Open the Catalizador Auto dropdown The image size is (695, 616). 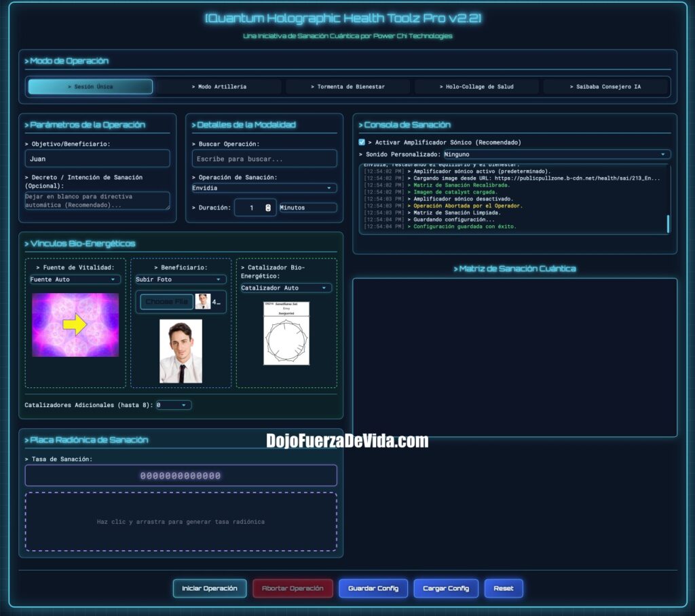point(286,288)
